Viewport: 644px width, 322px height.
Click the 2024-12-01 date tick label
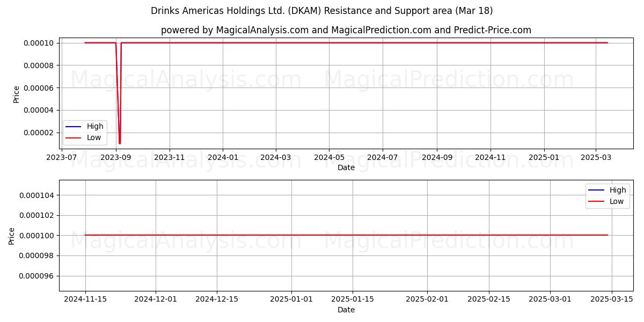point(156,299)
